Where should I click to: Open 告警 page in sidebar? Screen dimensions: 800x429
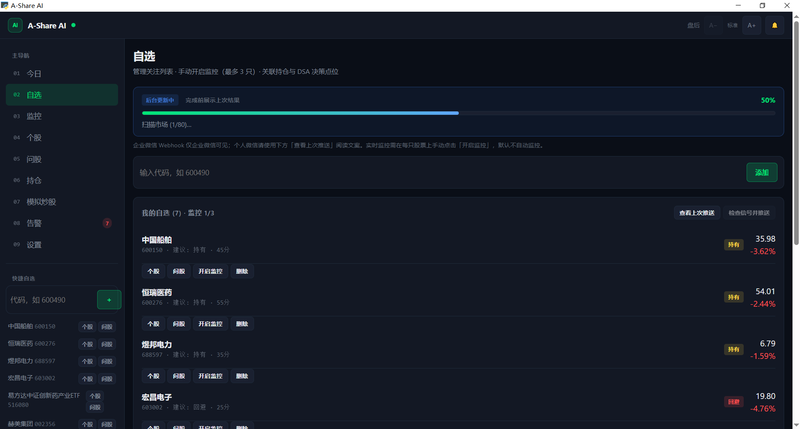pyautogui.click(x=62, y=223)
